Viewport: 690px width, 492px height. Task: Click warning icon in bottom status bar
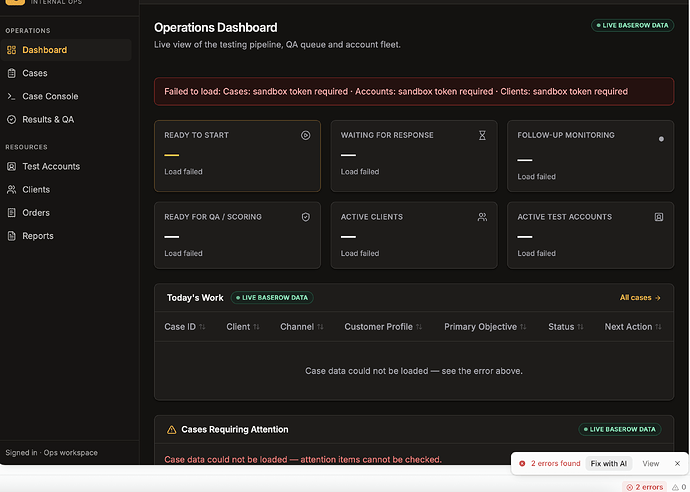coord(675,487)
